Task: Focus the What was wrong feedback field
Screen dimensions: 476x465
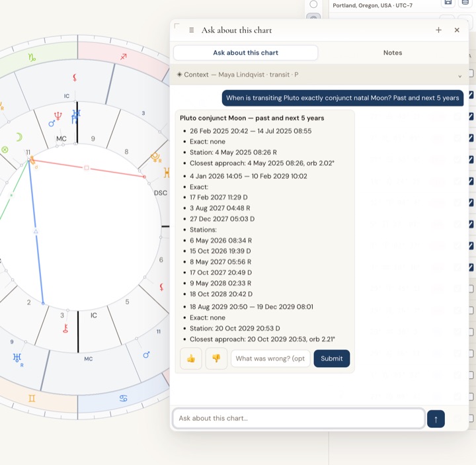Action: [270, 359]
